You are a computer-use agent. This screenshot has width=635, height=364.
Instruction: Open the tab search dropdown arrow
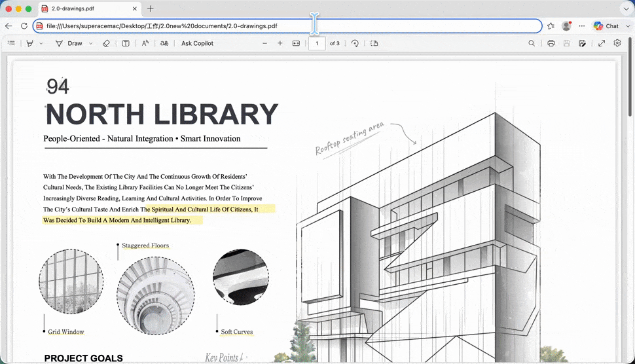626,9
